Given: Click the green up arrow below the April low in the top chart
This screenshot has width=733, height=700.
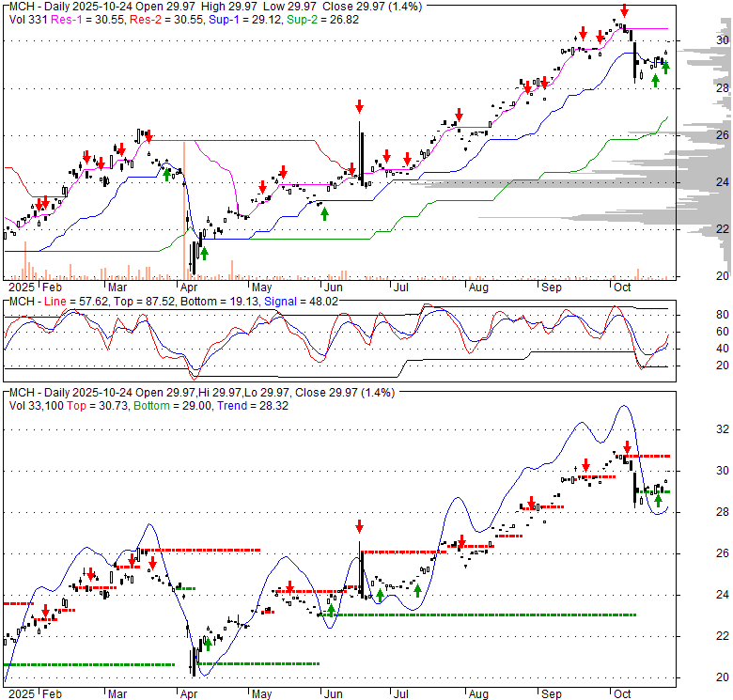Looking at the screenshot, I should click(x=204, y=253).
